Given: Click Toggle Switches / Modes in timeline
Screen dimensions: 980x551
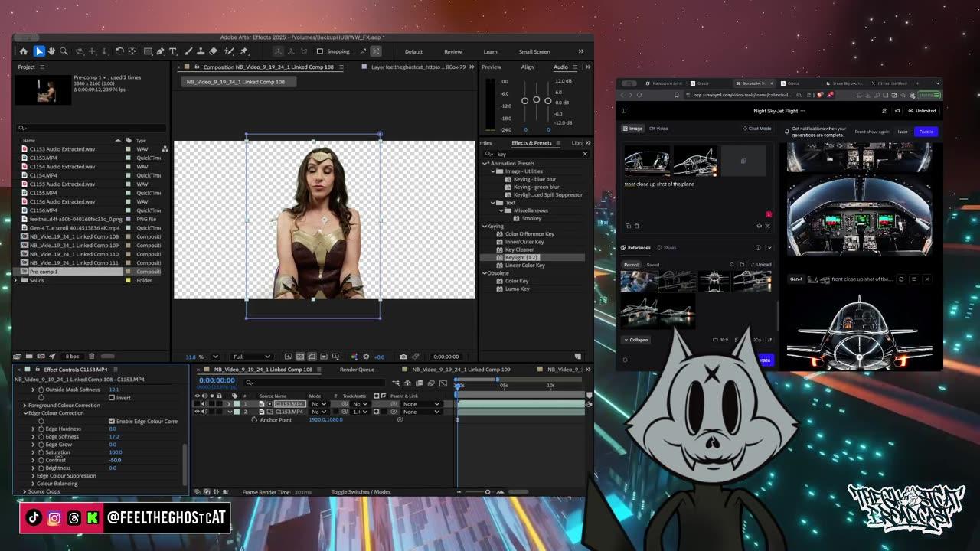Looking at the screenshot, I should [x=361, y=492].
